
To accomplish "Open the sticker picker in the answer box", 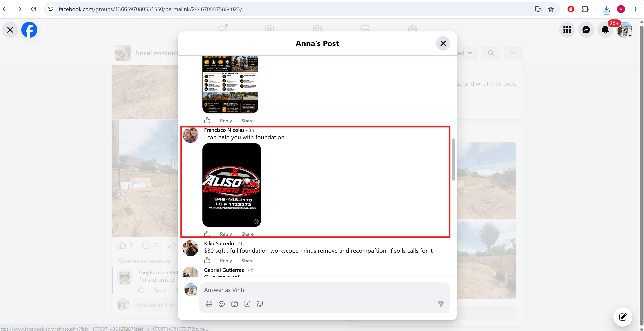I will pyautogui.click(x=260, y=304).
